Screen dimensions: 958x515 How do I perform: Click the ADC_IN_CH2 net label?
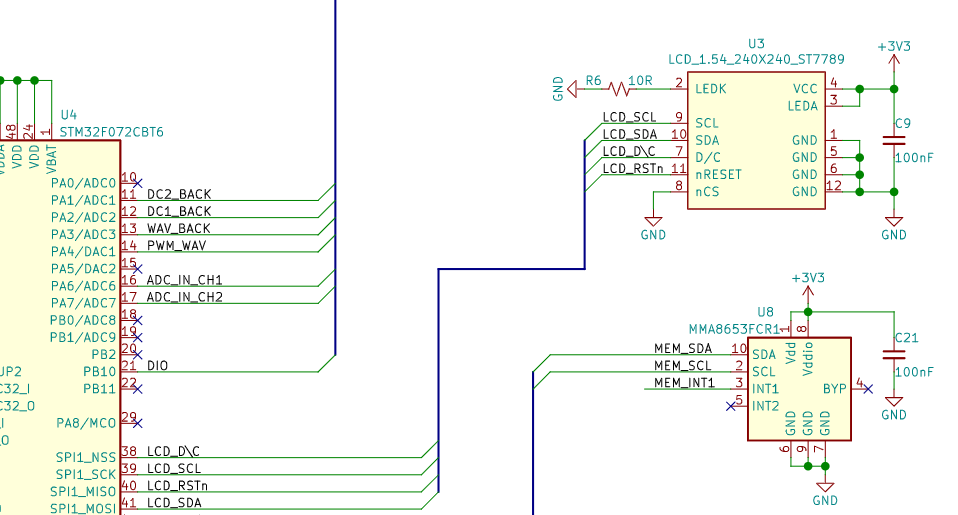[185, 298]
